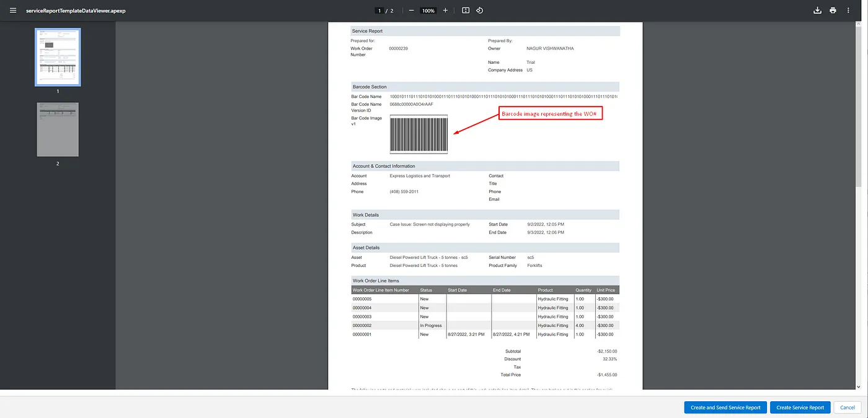Download the service report PDF
This screenshot has height=418, width=868.
[x=817, y=11]
